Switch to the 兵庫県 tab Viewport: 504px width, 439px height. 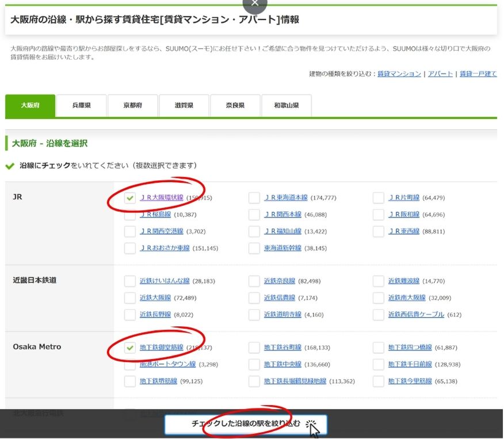coord(81,106)
